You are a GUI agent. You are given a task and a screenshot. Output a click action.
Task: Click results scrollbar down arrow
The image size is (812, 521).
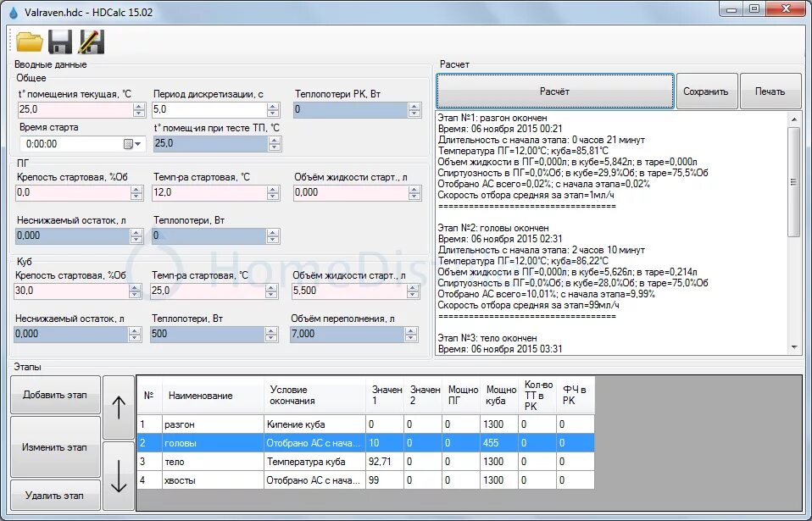tap(794, 348)
